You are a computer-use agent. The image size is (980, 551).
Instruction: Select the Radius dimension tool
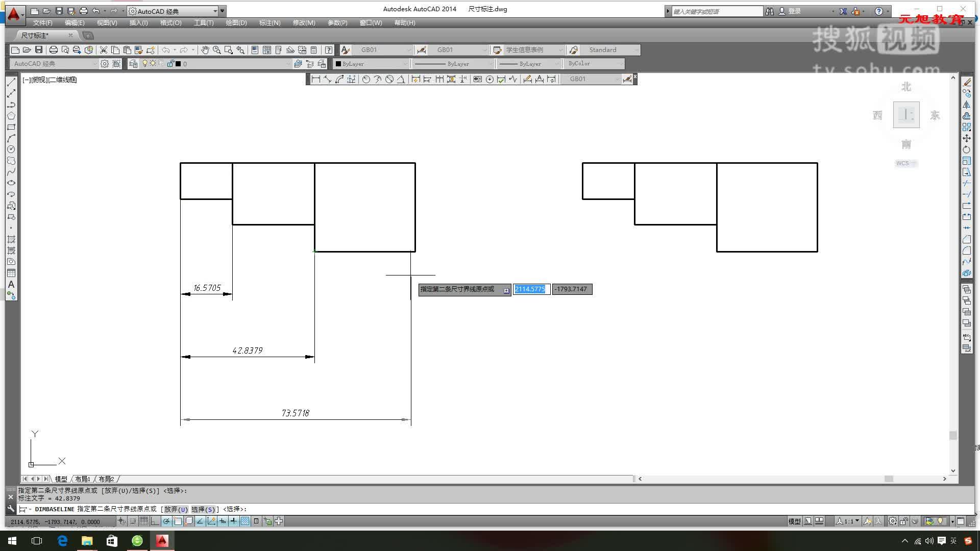pos(366,79)
